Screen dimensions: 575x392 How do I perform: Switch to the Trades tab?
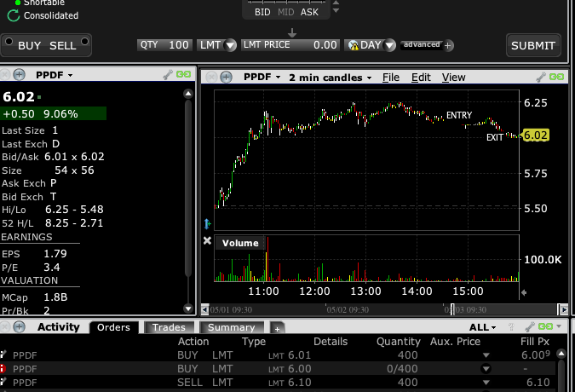[x=169, y=327]
